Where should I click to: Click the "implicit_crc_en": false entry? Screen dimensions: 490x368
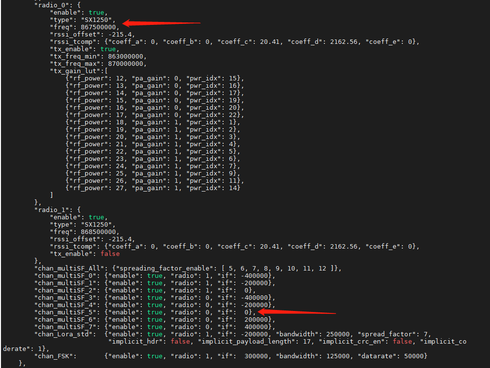366,342
